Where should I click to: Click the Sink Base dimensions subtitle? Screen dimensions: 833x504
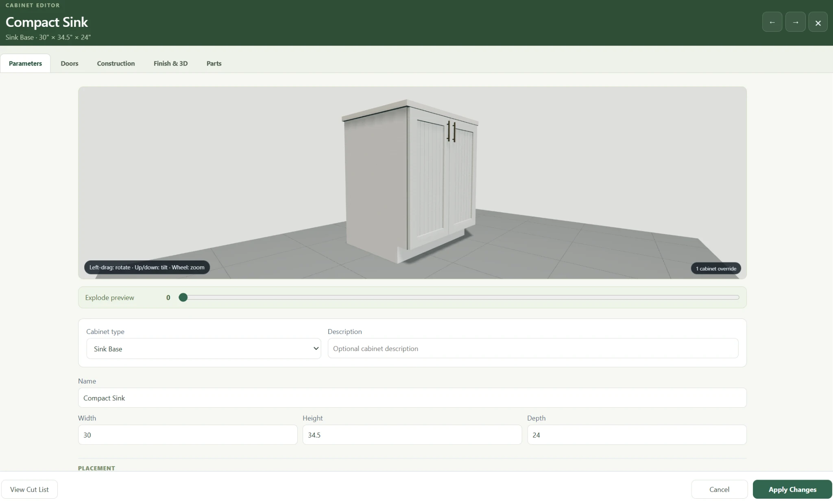pos(48,37)
